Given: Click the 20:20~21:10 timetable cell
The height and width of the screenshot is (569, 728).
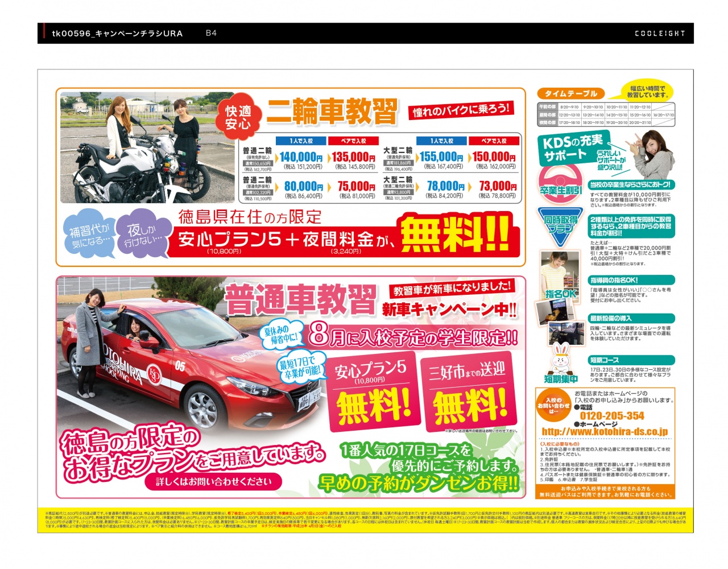Looking at the screenshot, I should [640, 122].
